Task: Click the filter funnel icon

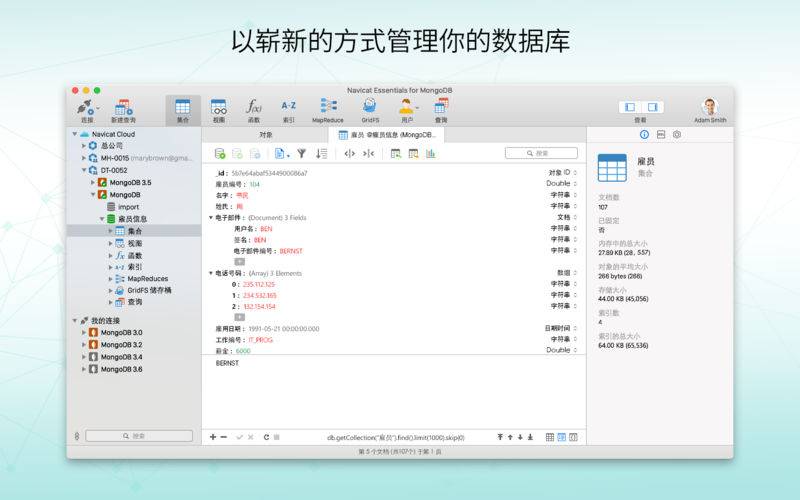Action: [302, 154]
